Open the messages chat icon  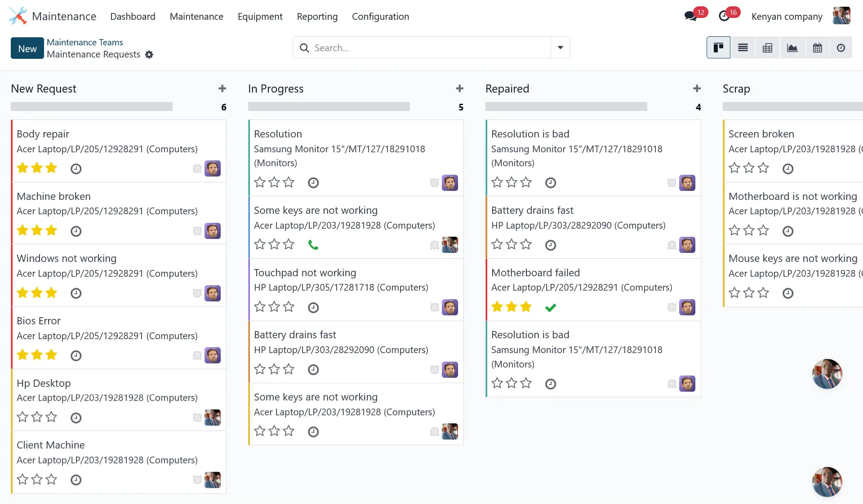(690, 16)
